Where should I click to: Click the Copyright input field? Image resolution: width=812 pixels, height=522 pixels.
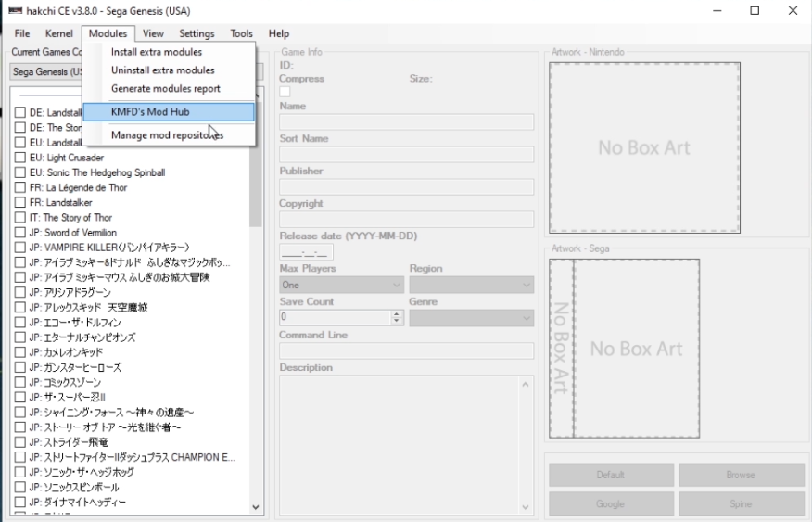(x=407, y=219)
